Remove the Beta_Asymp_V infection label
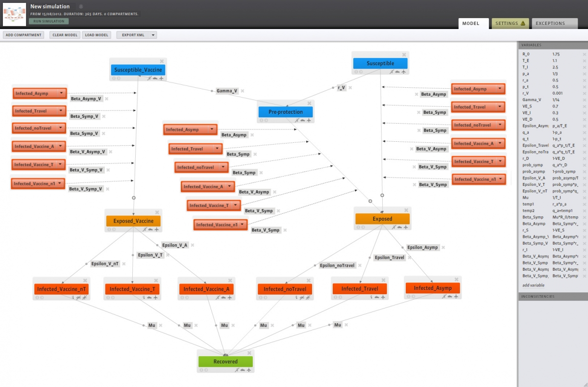The width and height of the screenshot is (588, 387). pos(106,99)
